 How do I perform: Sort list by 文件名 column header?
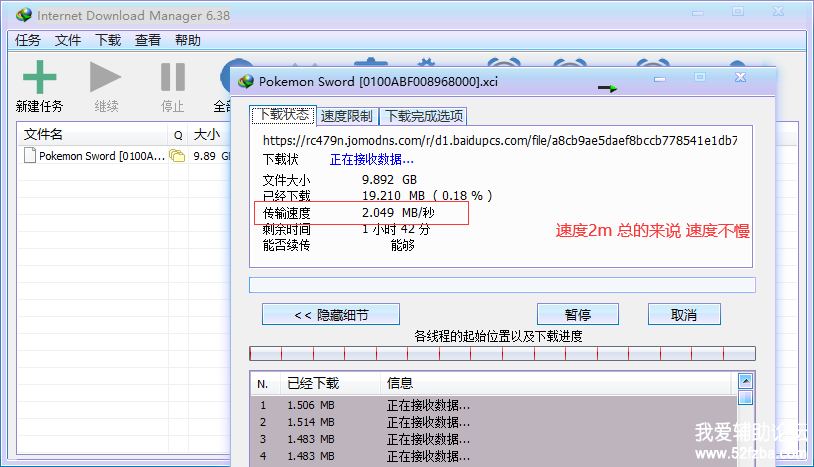pos(92,134)
